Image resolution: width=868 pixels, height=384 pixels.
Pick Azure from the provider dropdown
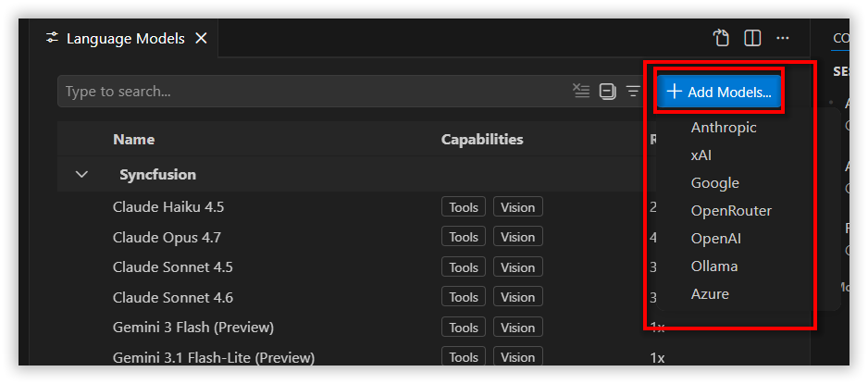[x=710, y=294]
